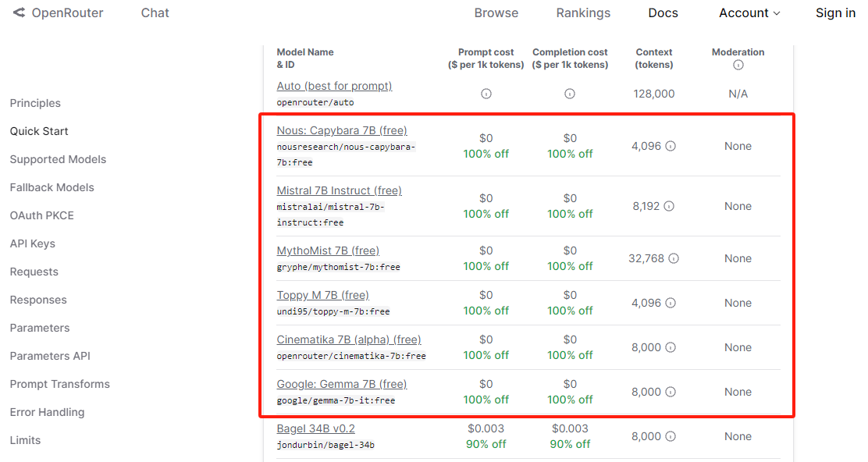Click Auto model prompt cost info icon
Screen dimensions: 868x462
tap(486, 94)
